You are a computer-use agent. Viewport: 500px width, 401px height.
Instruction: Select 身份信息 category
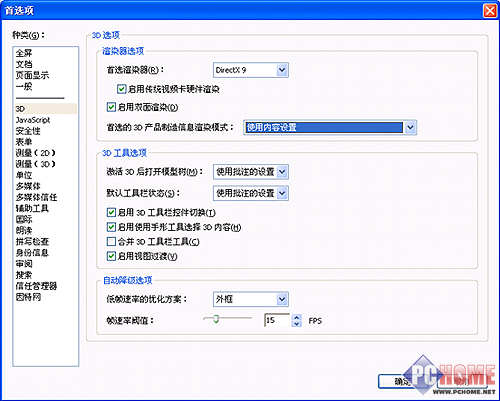click(x=32, y=253)
